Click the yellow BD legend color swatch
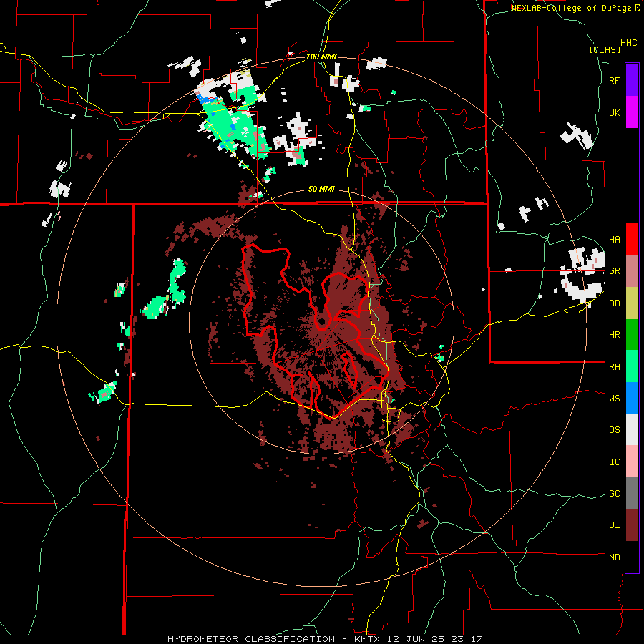This screenshot has width=644, height=644. click(x=632, y=303)
